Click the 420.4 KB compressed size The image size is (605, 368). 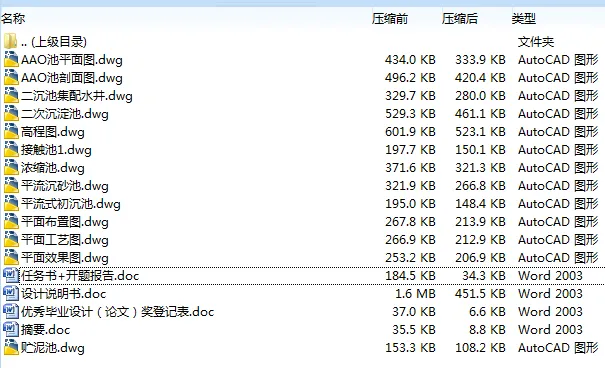[x=480, y=78]
